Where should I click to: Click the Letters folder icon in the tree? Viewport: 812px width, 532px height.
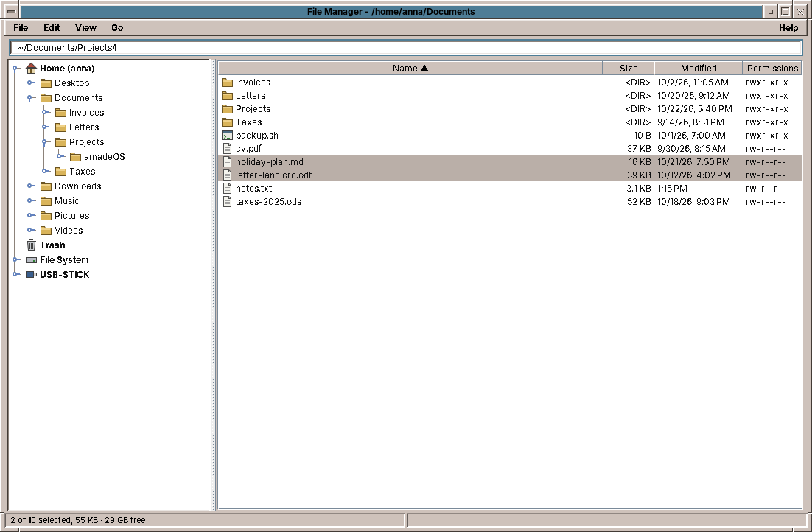(x=60, y=127)
